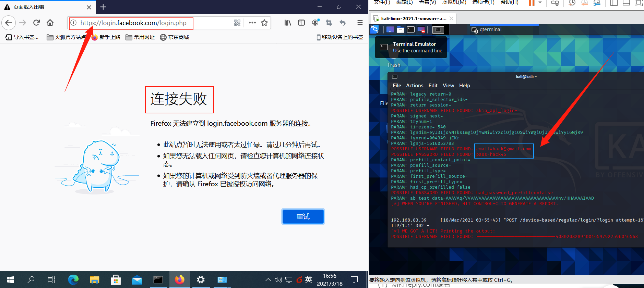Image resolution: width=644 pixels, height=288 pixels.
Task: Click the QR code icon in address bar
Action: tap(237, 23)
